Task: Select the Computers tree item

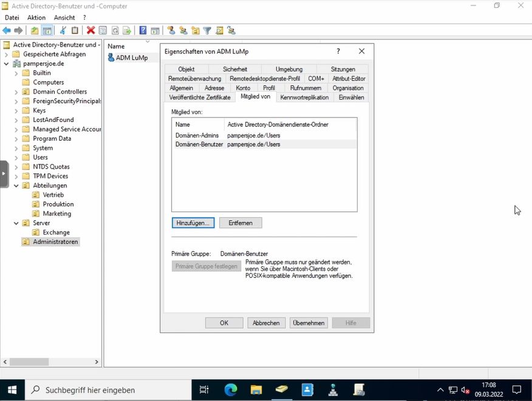Action: coord(48,83)
